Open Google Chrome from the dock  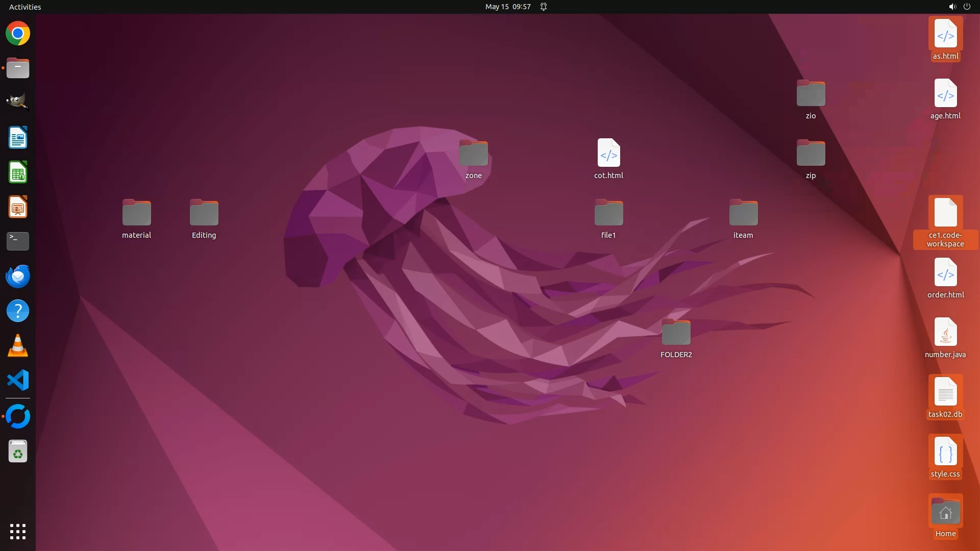[18, 34]
